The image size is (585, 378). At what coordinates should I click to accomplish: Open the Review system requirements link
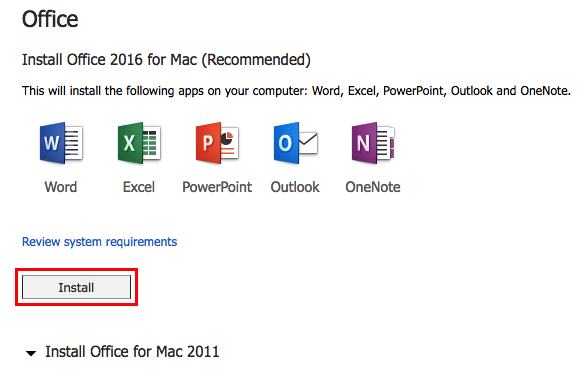point(100,242)
